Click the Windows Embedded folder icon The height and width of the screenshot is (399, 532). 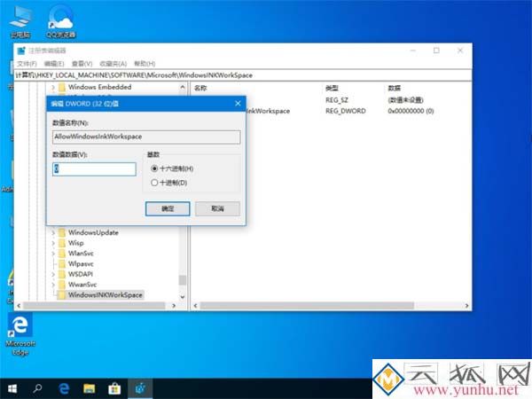point(62,87)
